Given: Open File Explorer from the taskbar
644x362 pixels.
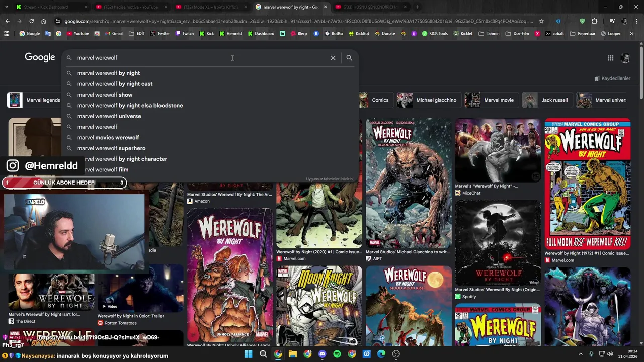Looking at the screenshot, I should point(293,354).
